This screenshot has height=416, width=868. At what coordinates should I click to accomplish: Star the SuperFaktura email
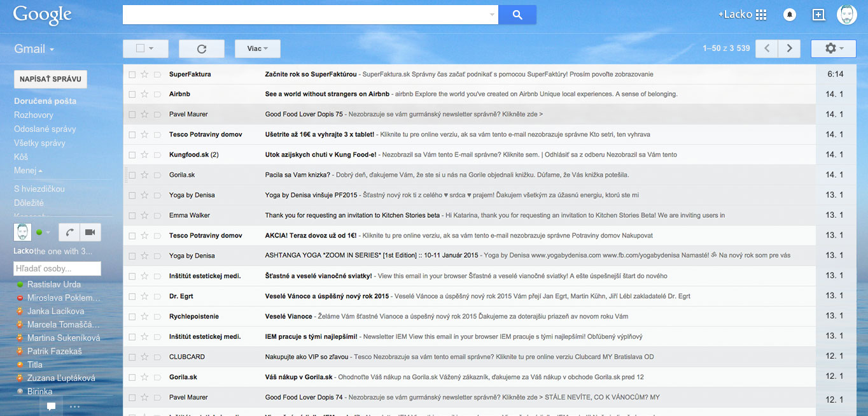coord(144,74)
